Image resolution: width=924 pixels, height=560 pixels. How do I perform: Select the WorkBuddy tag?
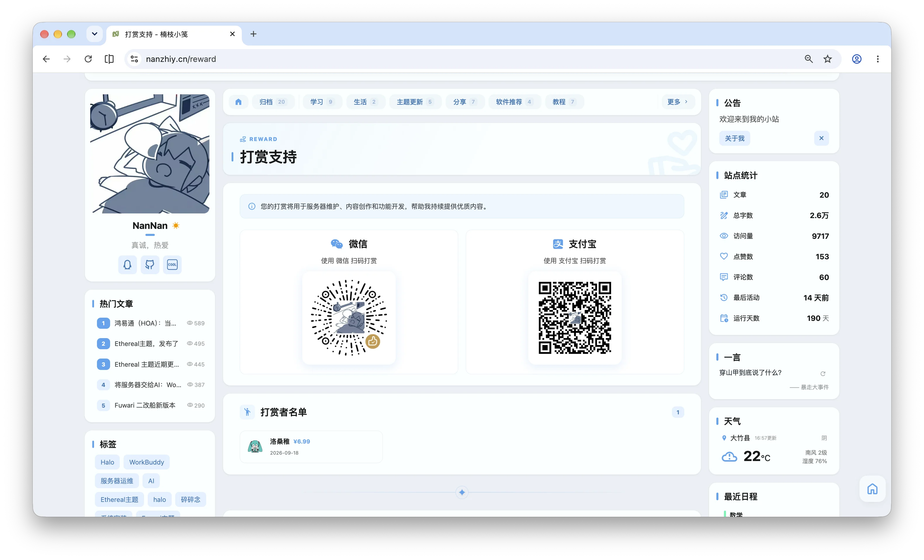tap(147, 462)
